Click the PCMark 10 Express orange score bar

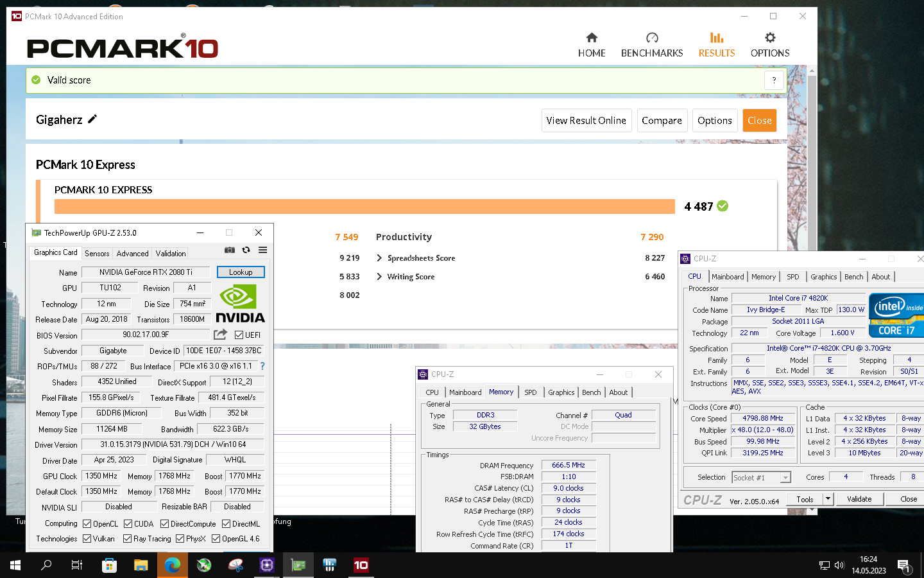tap(364, 206)
